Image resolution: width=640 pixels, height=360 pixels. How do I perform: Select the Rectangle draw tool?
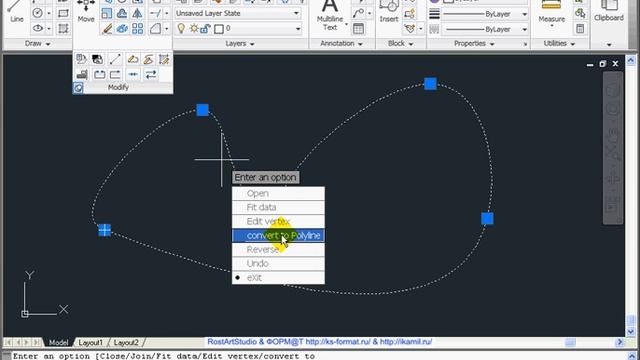click(63, 13)
